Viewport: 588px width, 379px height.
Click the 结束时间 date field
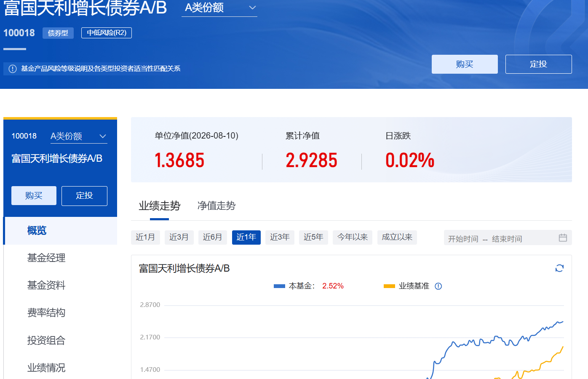(507, 239)
